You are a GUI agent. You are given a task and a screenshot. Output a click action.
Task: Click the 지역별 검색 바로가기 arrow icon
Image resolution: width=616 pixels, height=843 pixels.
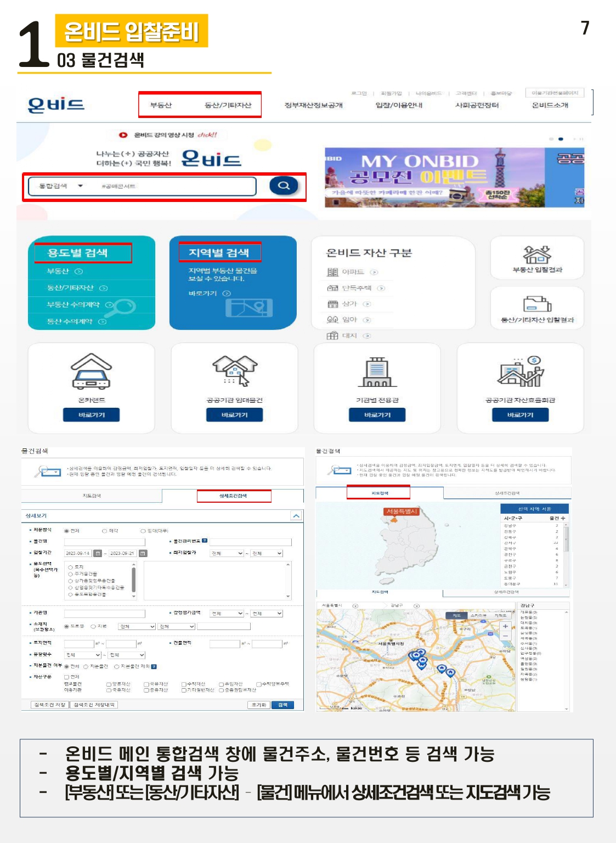227,293
